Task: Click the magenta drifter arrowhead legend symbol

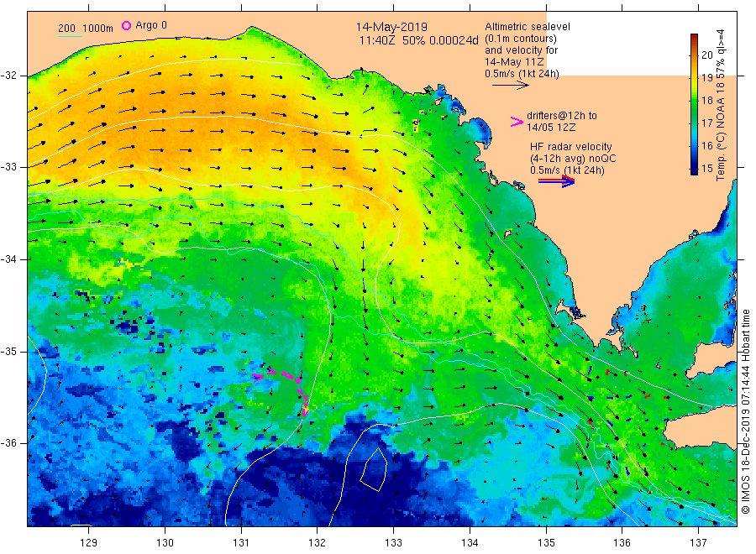Action: point(517,122)
